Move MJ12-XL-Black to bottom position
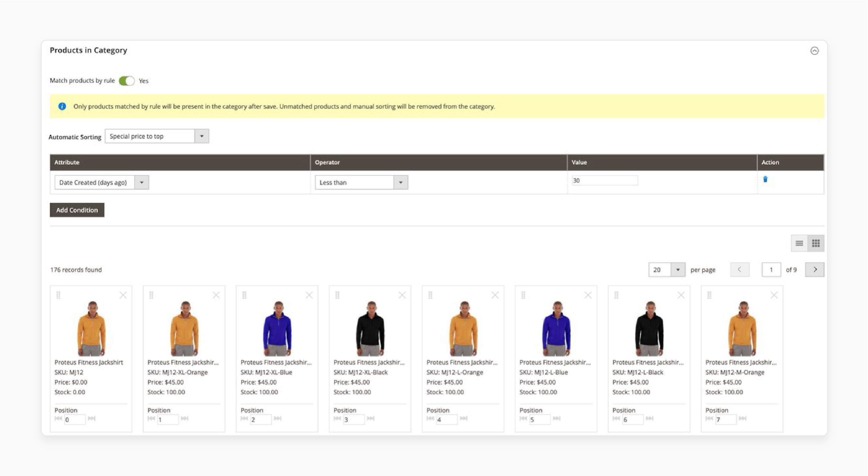This screenshot has width=868, height=476. pos(371,418)
